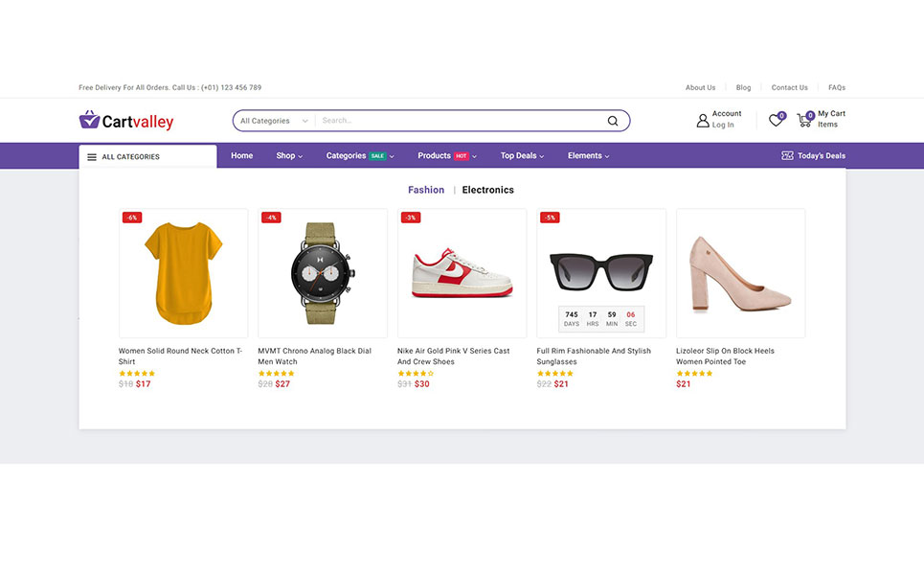Expand the All Categories search dropdown
924x575 pixels.
click(x=274, y=121)
